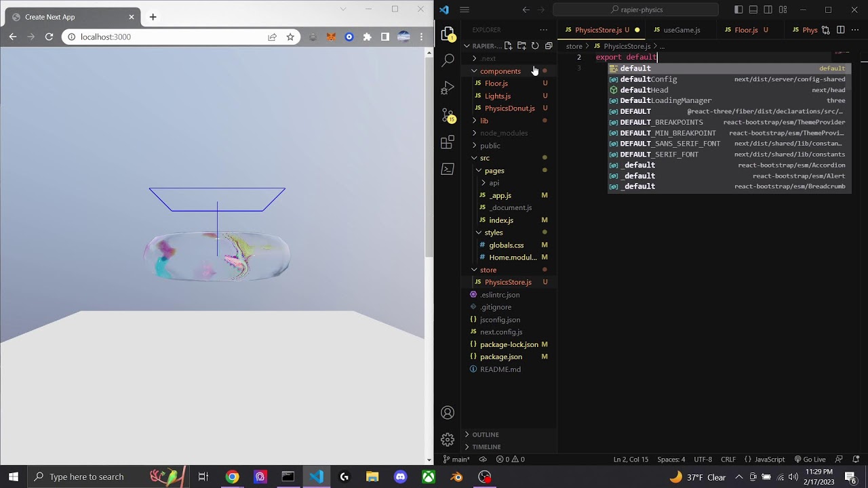Collapse all folders in Explorer

(x=549, y=45)
